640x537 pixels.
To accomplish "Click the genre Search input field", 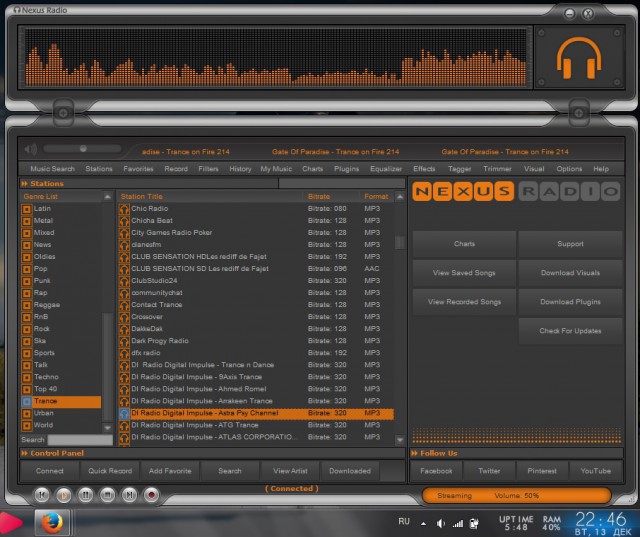I will (x=80, y=440).
